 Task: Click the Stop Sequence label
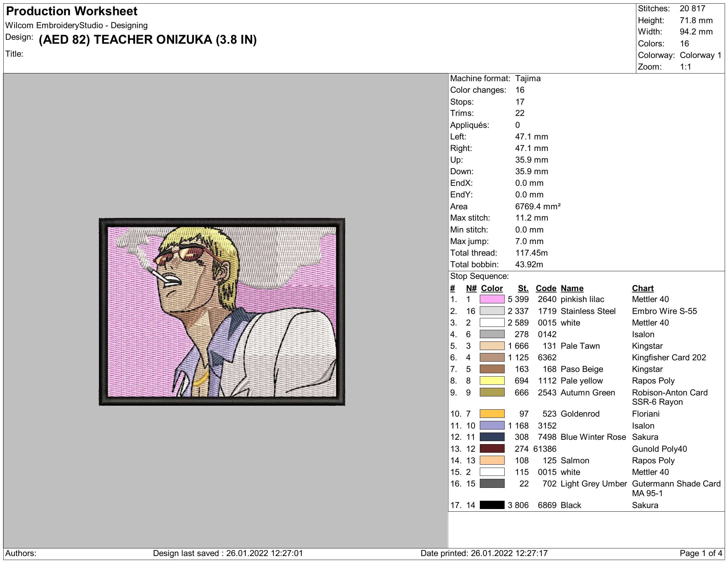tap(479, 276)
